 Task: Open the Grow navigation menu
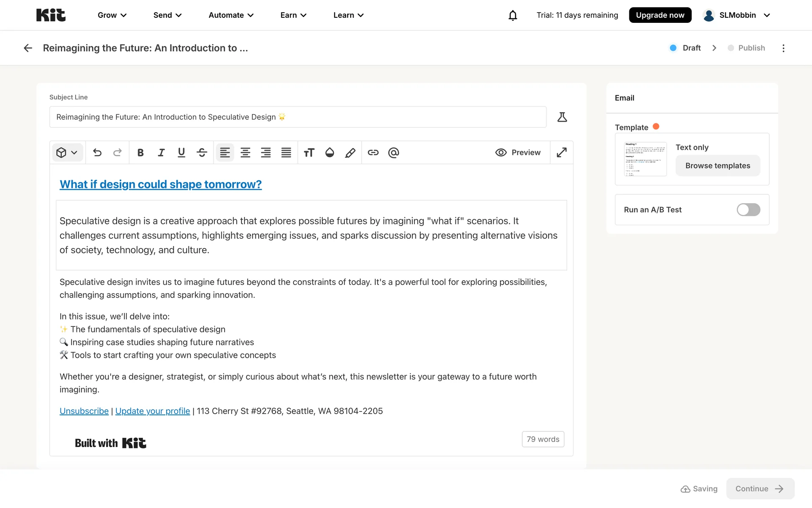pos(112,15)
